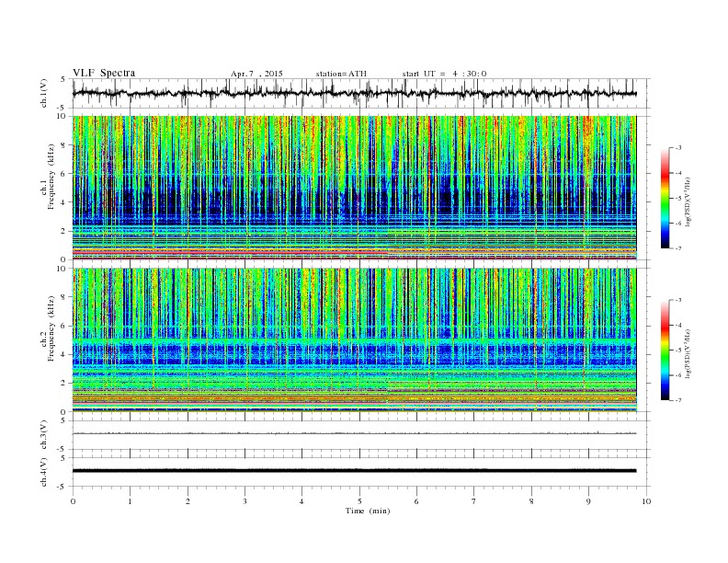Click the '-7' tick on lower colorbar
Screen dimensions: 728x563
pos(678,400)
